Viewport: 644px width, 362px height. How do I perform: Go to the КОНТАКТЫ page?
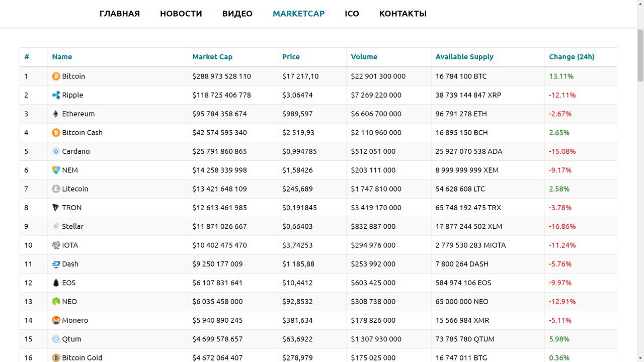point(403,14)
